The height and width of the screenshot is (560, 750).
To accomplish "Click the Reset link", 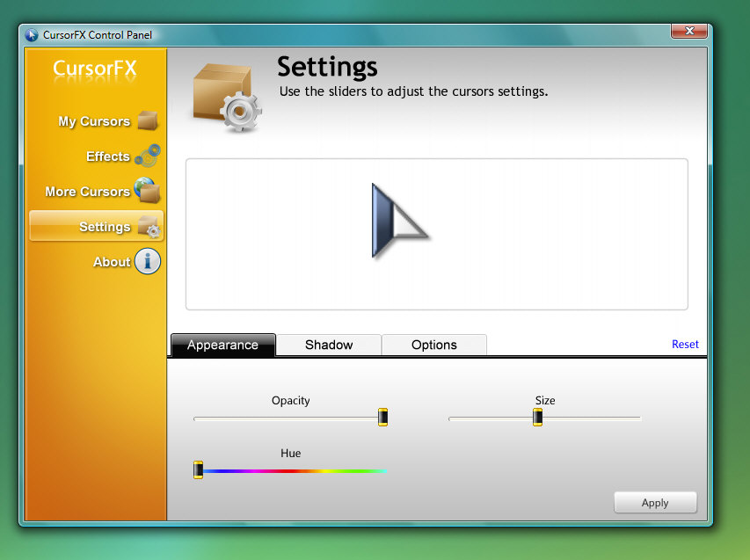I will [x=685, y=345].
